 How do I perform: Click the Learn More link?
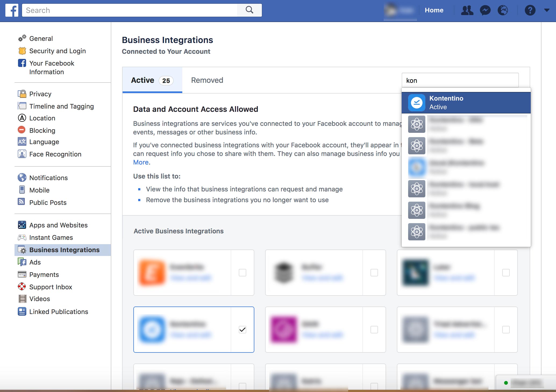pyautogui.click(x=141, y=162)
